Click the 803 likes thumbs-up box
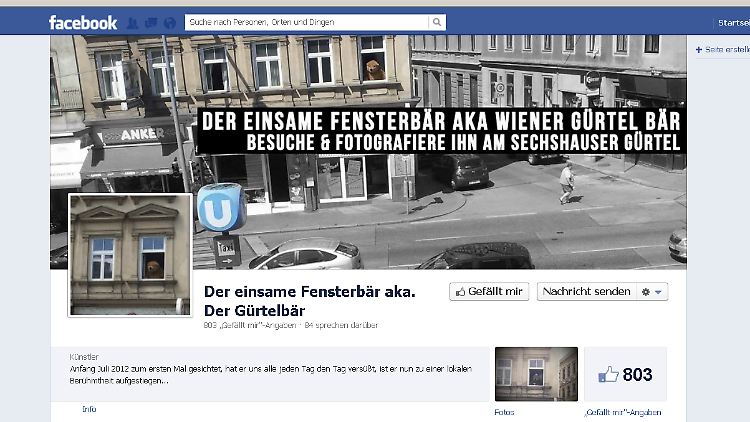The width and height of the screenshot is (750, 422). click(625, 374)
